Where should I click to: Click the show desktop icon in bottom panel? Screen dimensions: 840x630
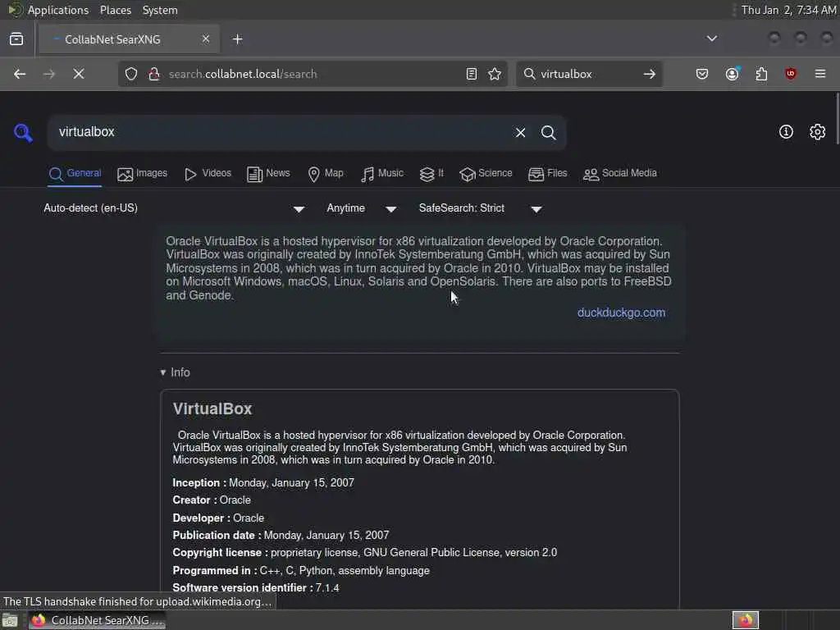[10, 621]
